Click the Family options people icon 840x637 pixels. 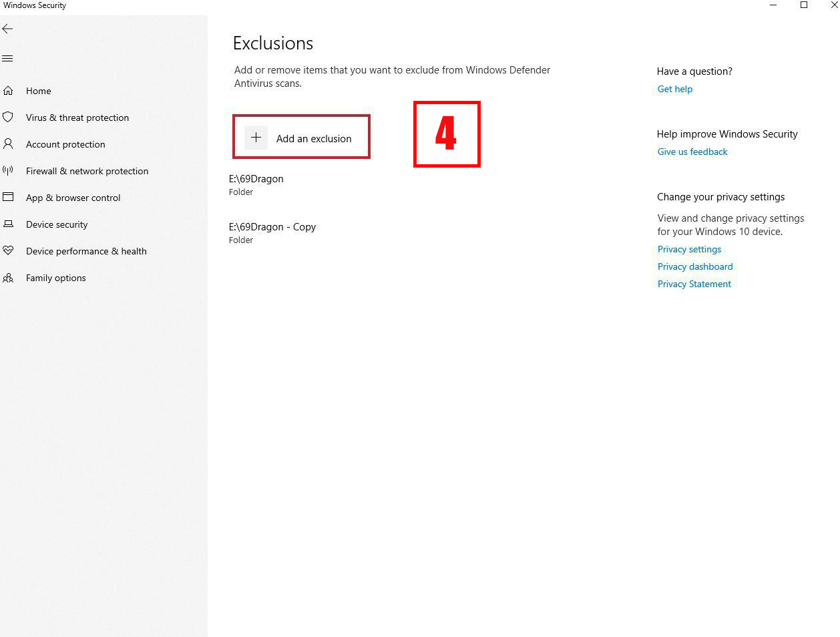[x=8, y=278]
